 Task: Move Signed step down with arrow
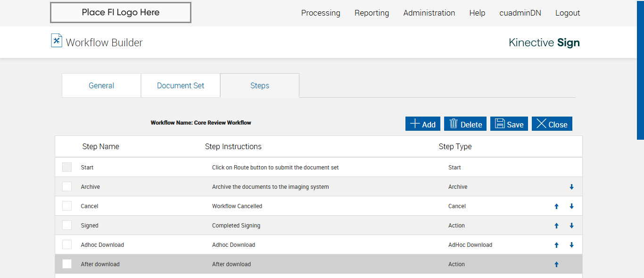pyautogui.click(x=571, y=226)
